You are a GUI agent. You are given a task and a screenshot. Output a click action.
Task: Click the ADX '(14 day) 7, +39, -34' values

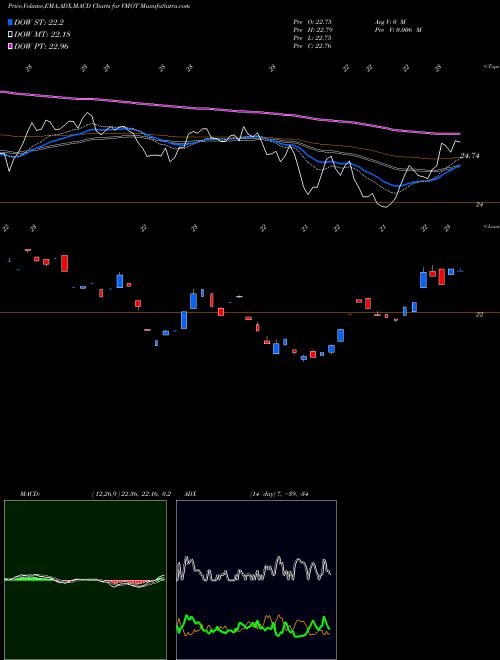(279, 494)
